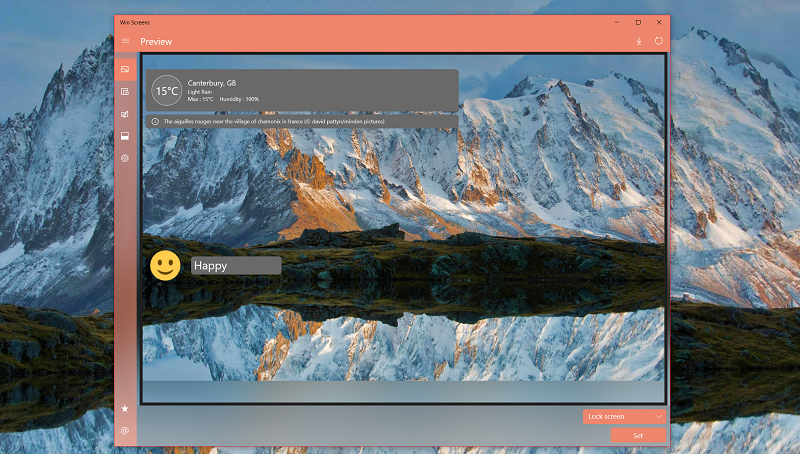Click the Happy text field
Image resolution: width=800 pixels, height=454 pixels.
[236, 266]
